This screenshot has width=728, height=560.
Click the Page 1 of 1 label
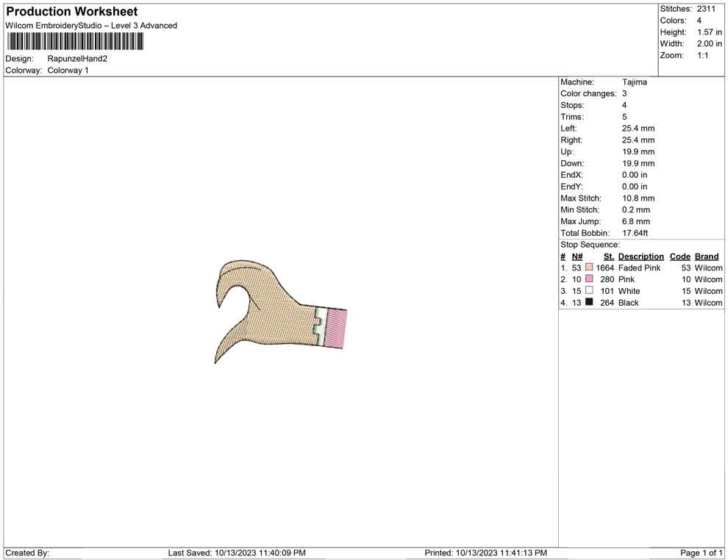click(x=701, y=553)
